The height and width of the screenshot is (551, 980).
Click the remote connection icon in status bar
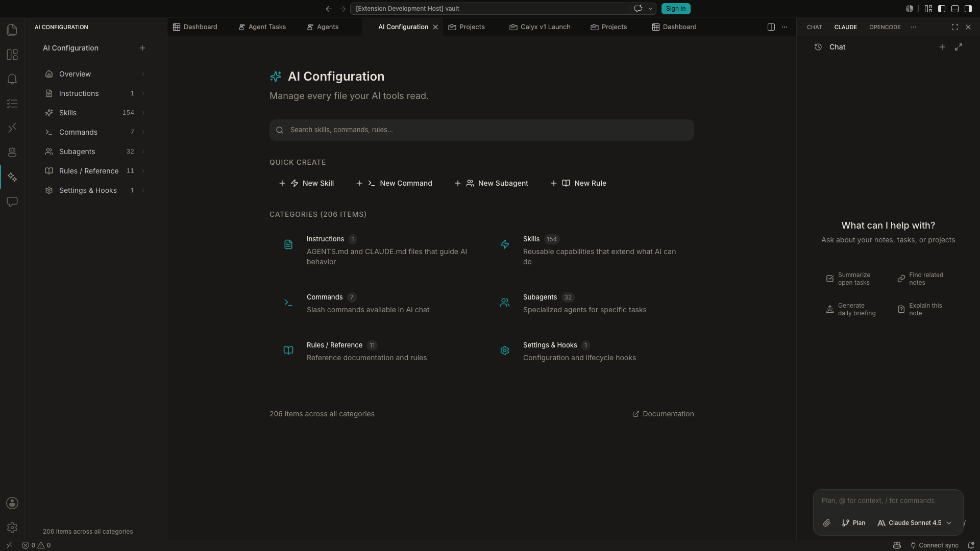9,545
